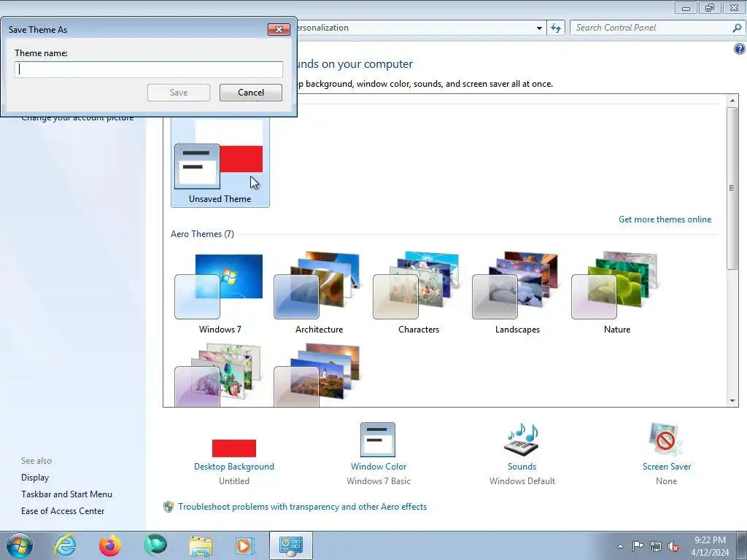
Task: Open the Desktop Background link
Action: (x=234, y=467)
